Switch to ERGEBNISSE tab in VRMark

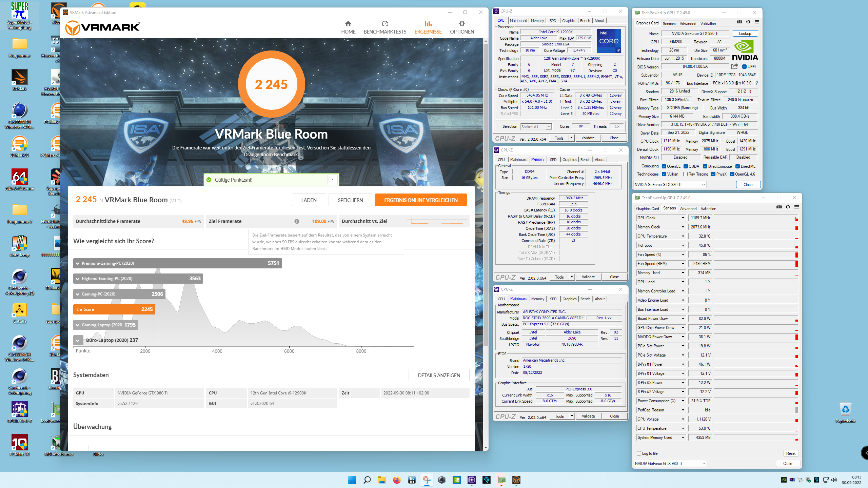pyautogui.click(x=428, y=27)
